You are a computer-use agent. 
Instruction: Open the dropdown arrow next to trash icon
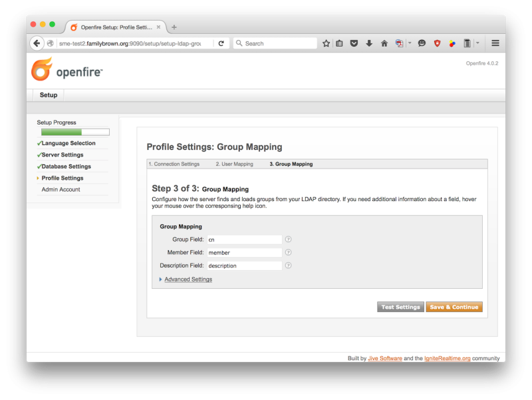click(x=477, y=43)
